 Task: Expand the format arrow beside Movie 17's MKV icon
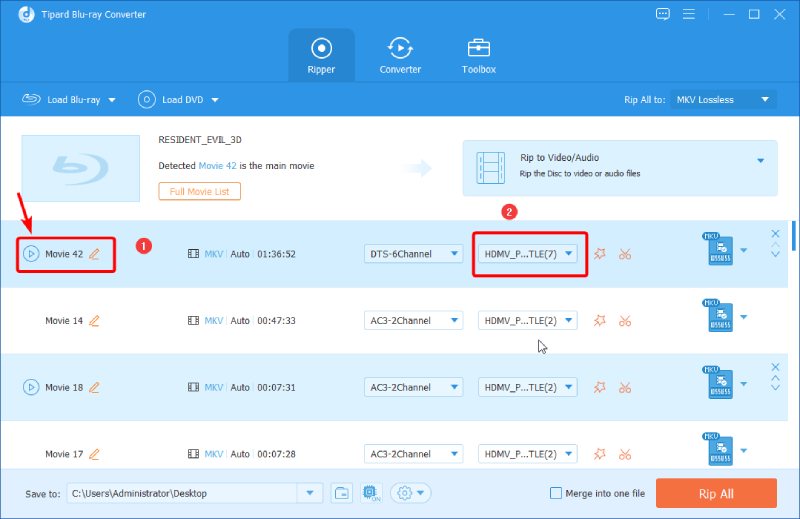743,451
